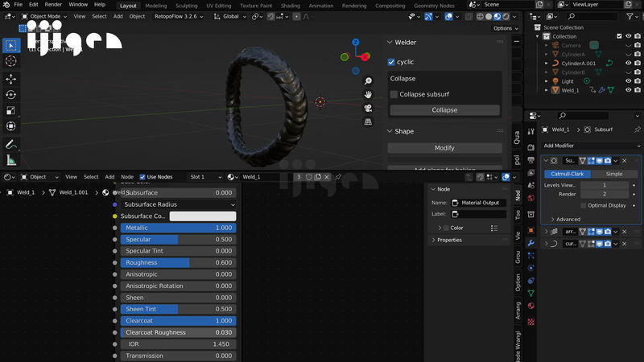Toggle fake user shield for Weld_1 material

(x=309, y=177)
